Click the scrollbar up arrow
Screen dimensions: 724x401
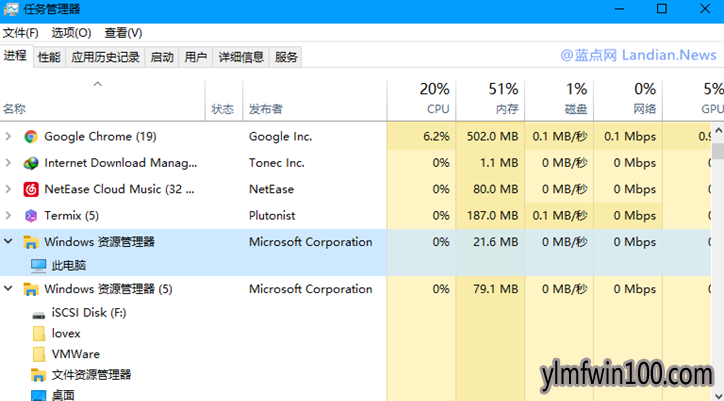point(718,131)
